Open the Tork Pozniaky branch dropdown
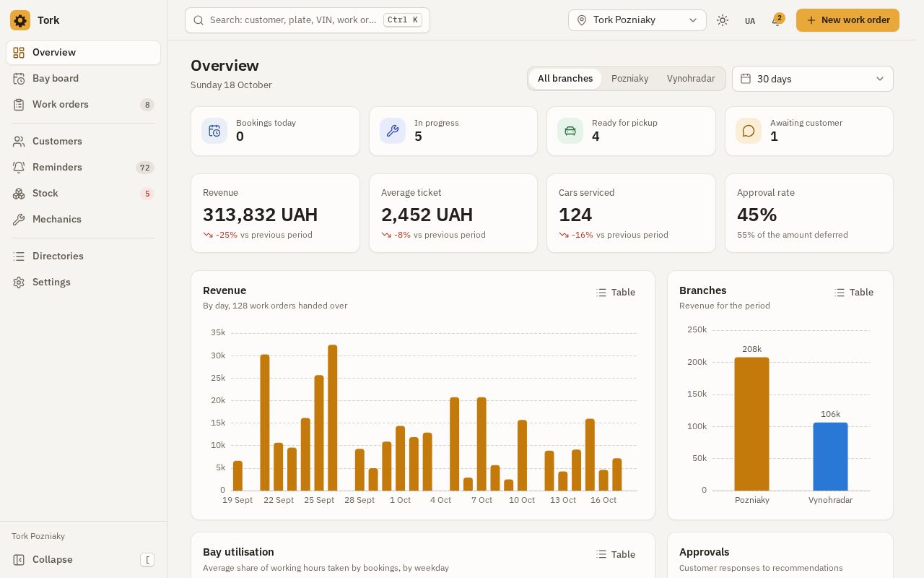Screen dimensions: 924x578 click(637, 20)
